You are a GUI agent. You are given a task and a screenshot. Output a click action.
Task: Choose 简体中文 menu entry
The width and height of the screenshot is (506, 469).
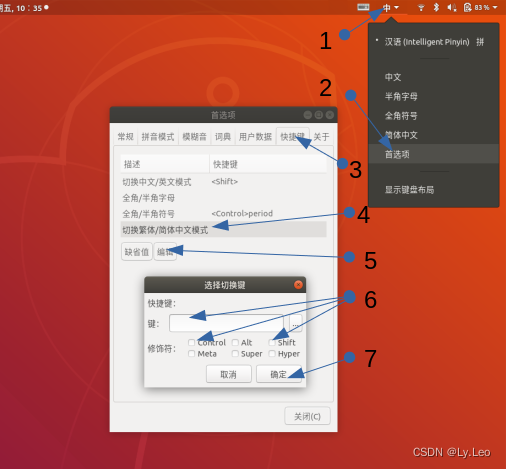click(x=433, y=135)
